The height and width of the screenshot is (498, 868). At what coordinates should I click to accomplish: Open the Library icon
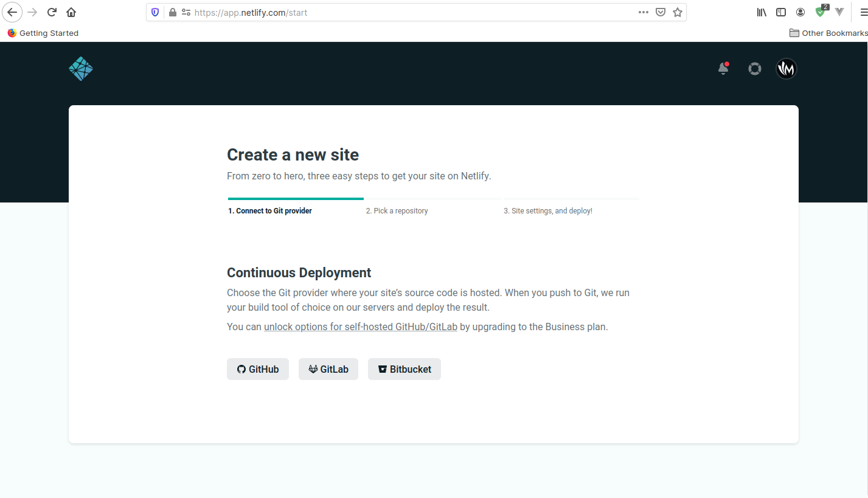(x=762, y=12)
